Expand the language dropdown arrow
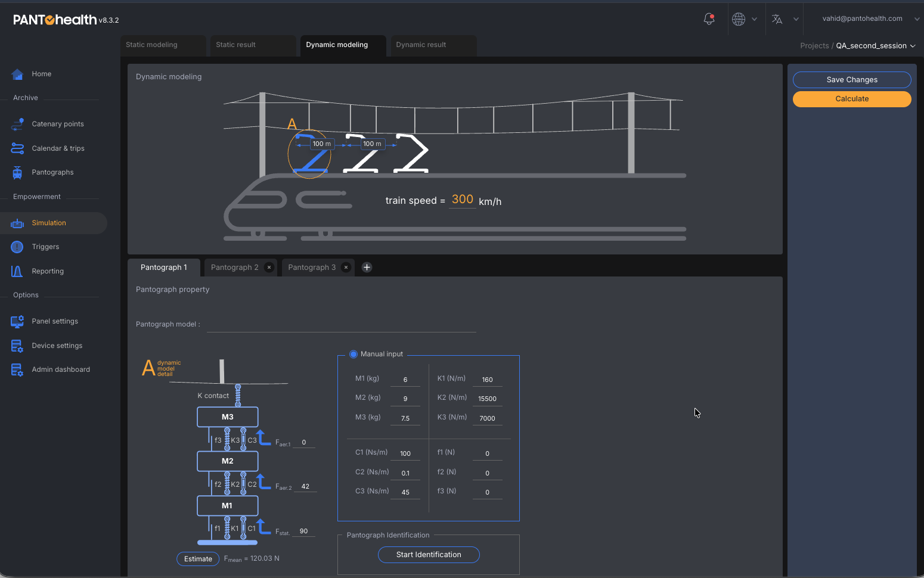Viewport: 924px width, 578px height. (796, 19)
